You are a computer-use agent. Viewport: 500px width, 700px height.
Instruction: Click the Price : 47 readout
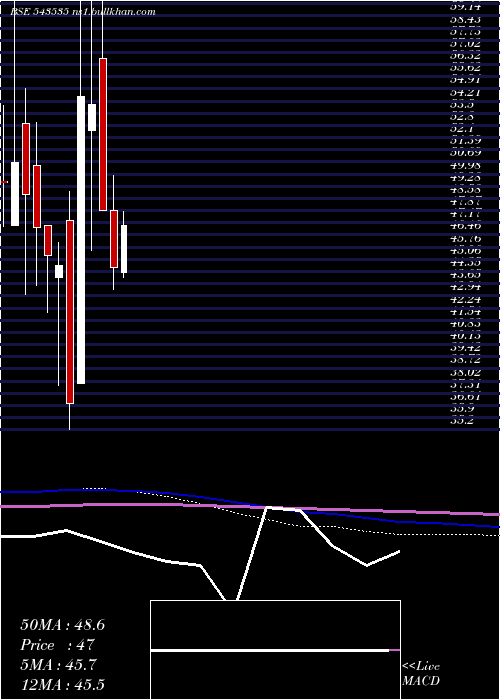[57, 645]
